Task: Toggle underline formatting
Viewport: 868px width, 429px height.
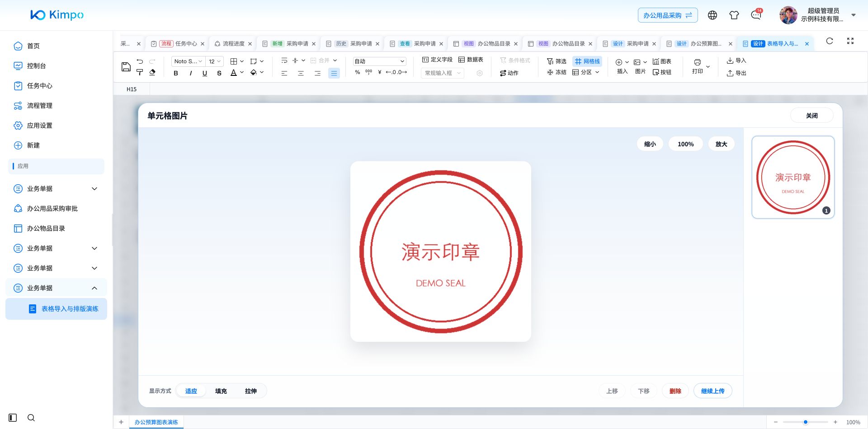Action: click(x=205, y=73)
